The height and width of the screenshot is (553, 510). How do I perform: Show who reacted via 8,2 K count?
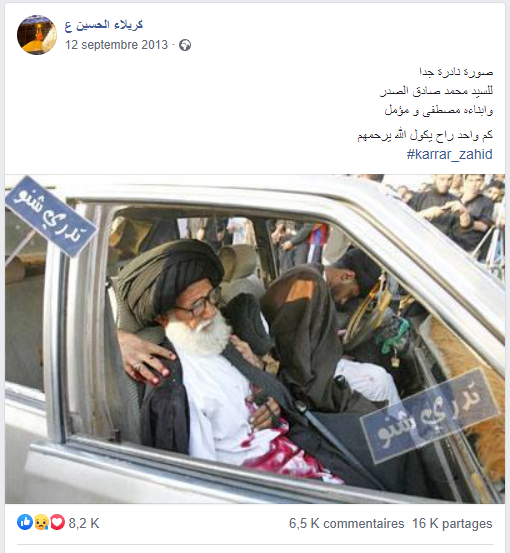tap(84, 523)
